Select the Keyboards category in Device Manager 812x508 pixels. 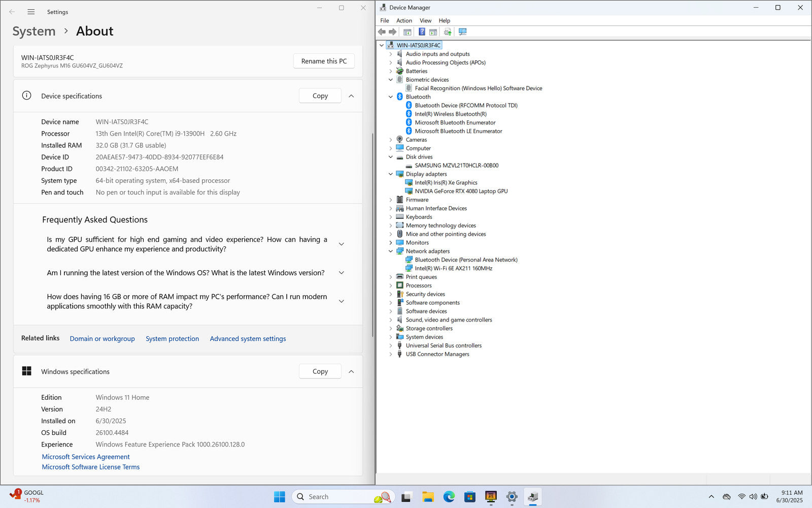419,217
